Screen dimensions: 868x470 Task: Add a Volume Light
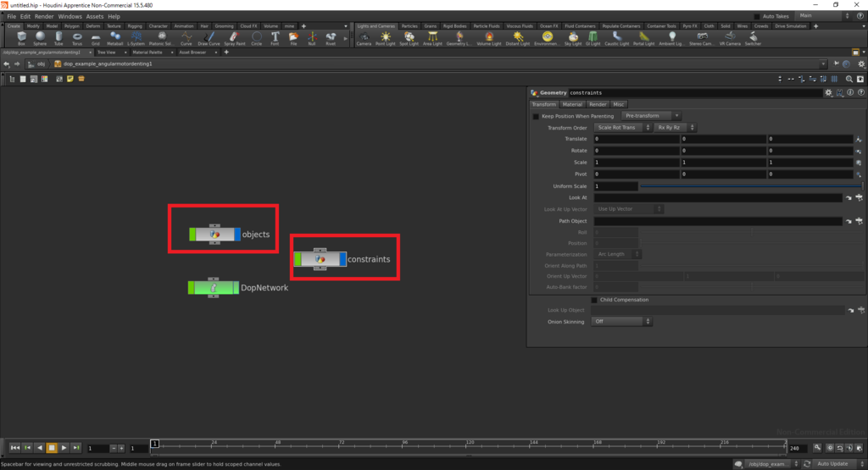click(x=489, y=38)
